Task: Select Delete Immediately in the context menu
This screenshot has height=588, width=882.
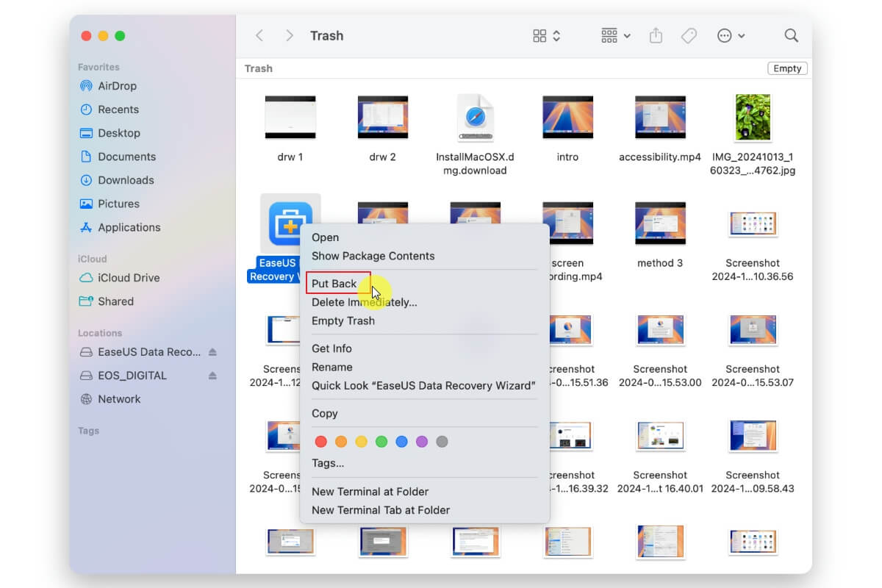Action: coord(364,302)
